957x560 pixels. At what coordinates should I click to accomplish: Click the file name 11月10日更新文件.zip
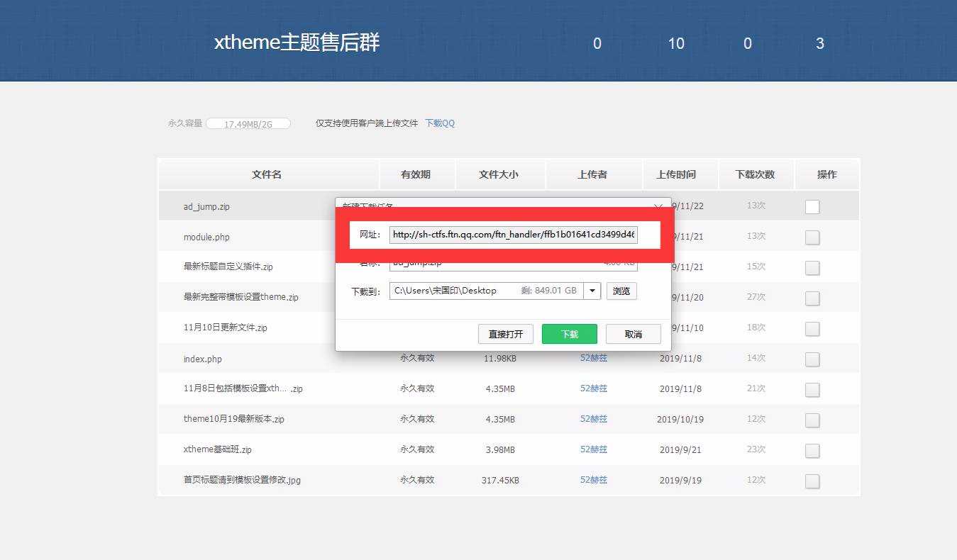point(226,328)
